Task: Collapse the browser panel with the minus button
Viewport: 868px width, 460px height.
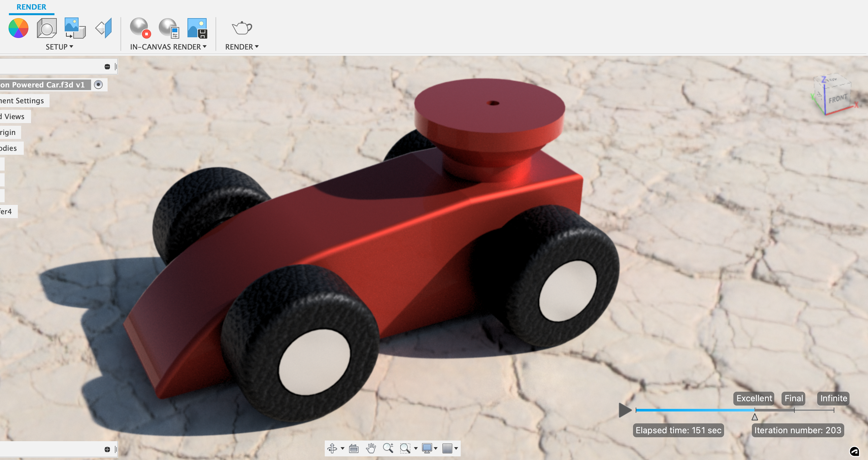Action: [107, 67]
